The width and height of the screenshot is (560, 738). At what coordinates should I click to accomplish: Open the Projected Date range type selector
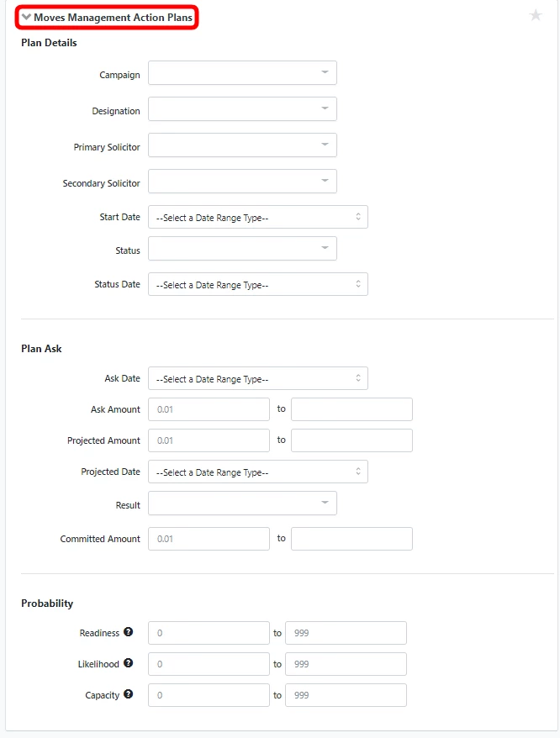(256, 472)
